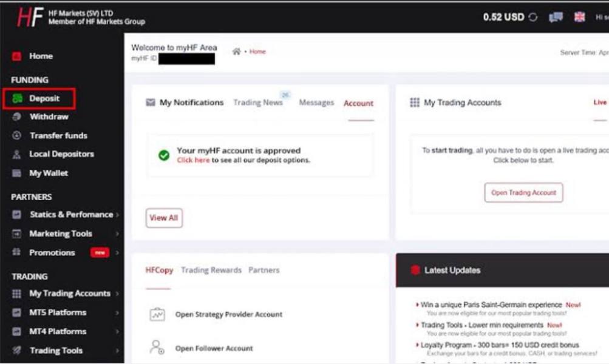Screen dimensions: 609x364
Task: Click the Promotions gift icon
Action: (16, 252)
